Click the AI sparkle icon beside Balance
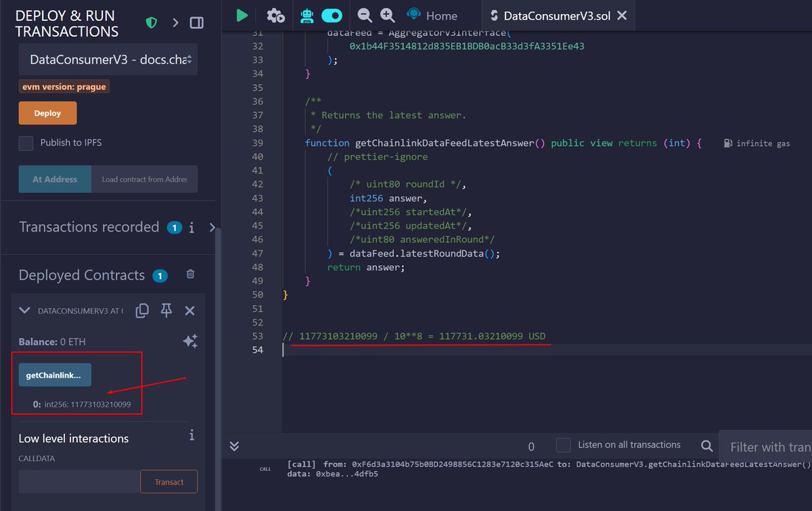812x511 pixels. coord(190,341)
